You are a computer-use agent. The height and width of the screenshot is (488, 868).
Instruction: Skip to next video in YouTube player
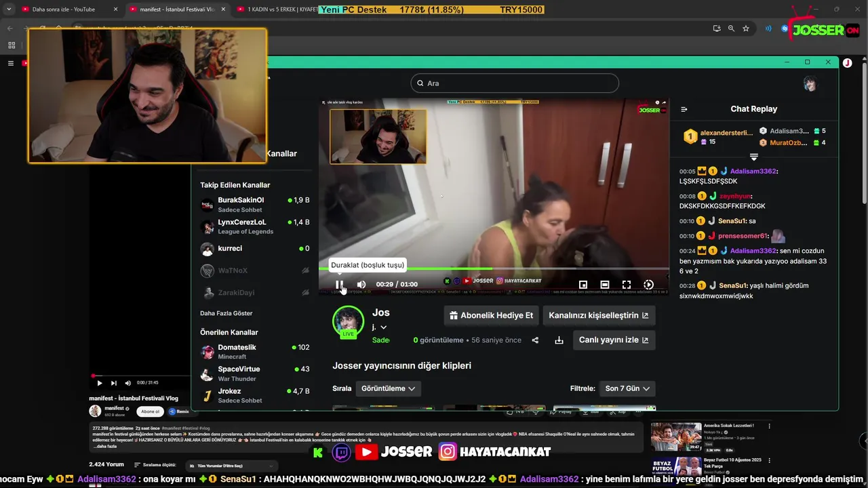(x=114, y=383)
